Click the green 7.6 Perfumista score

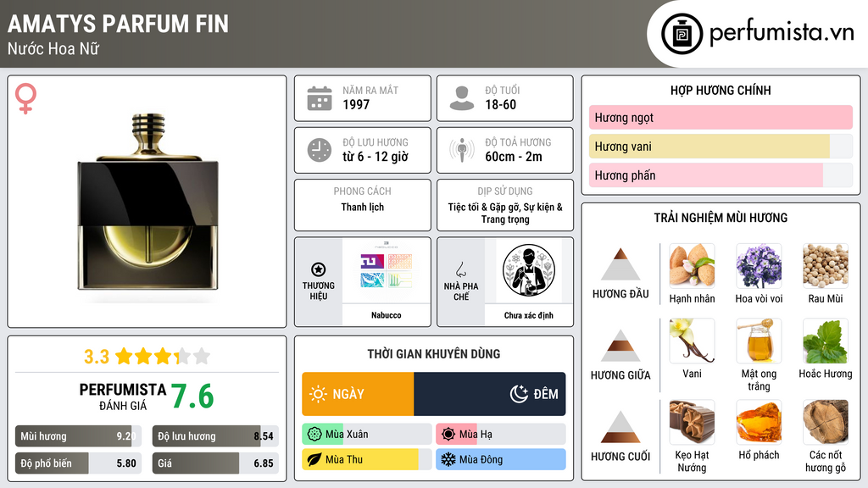192,396
